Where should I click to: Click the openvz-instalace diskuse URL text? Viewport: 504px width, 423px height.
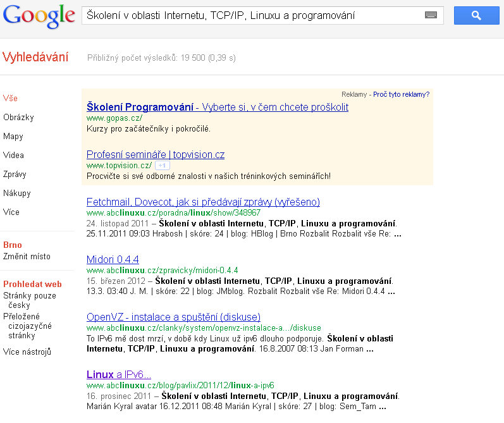204,328
